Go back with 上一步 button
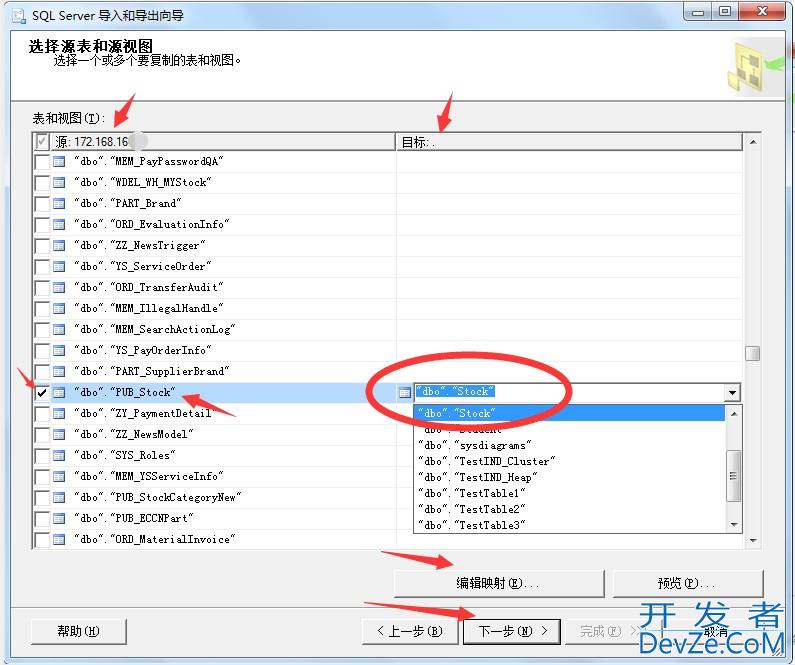 410,632
